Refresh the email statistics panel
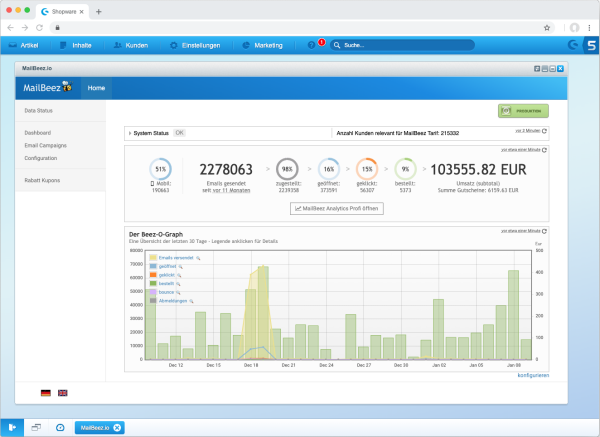This screenshot has width=600, height=437. (544, 150)
